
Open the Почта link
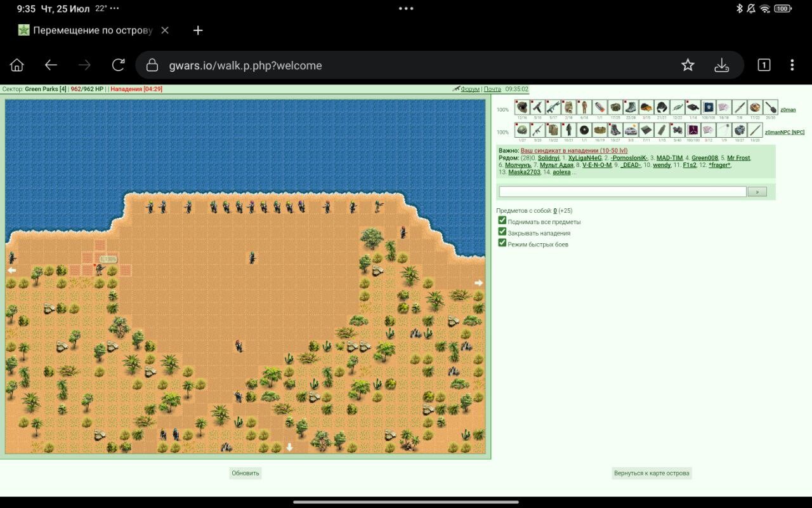pos(492,89)
